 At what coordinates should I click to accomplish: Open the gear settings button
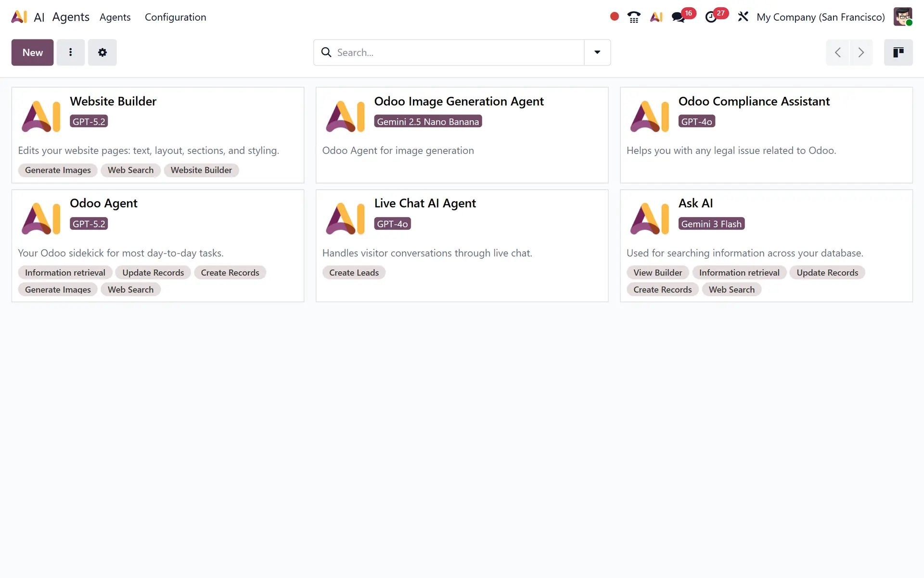pos(102,52)
